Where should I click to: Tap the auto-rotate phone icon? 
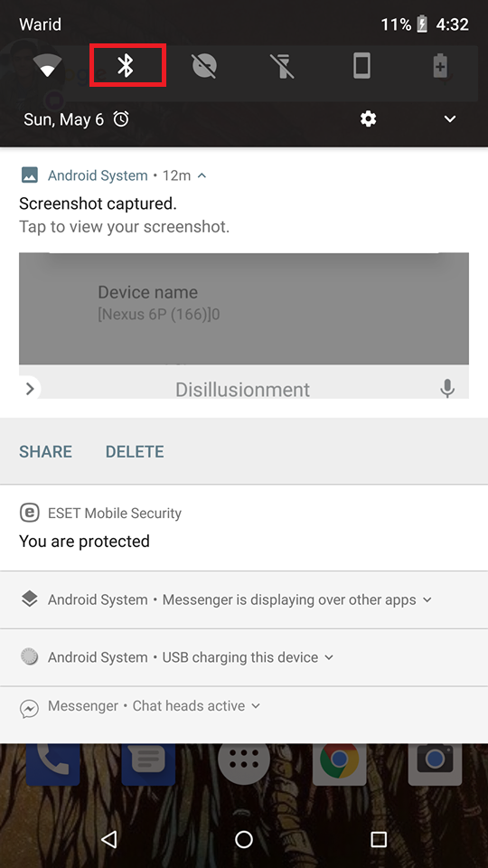point(361,66)
